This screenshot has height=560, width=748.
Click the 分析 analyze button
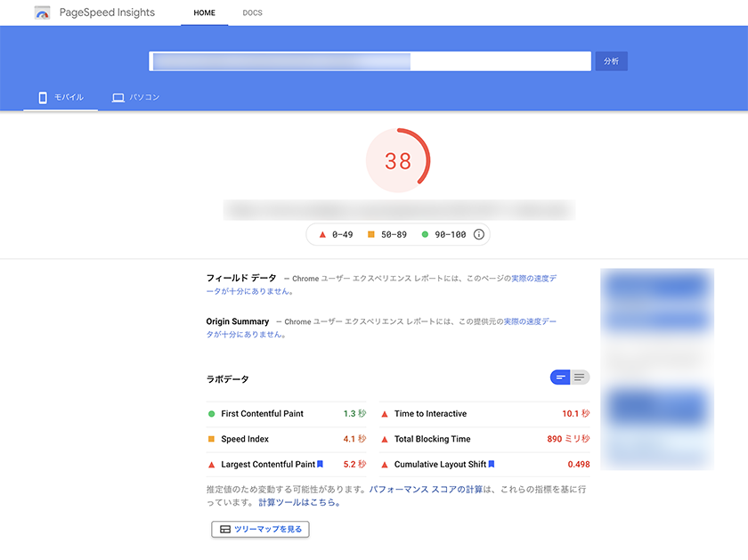[611, 61]
